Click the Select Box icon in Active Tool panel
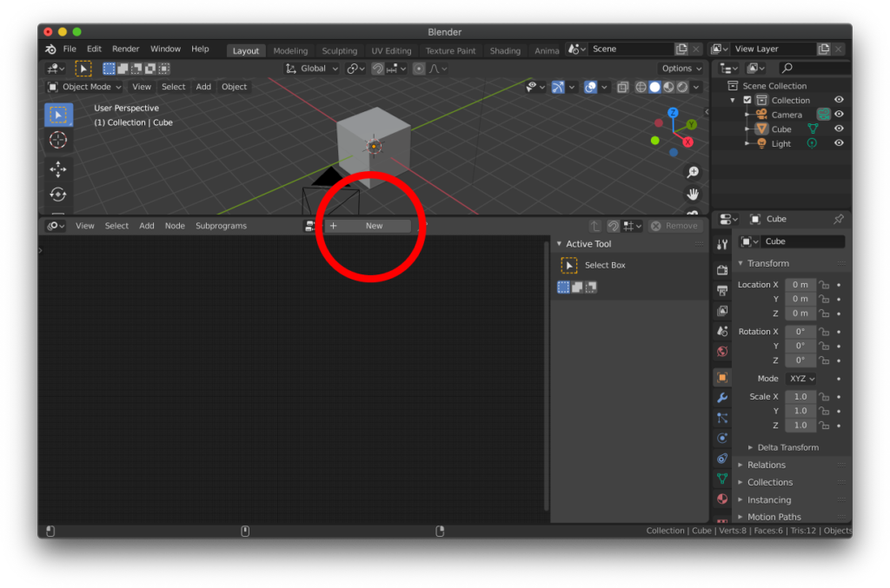890x588 pixels. (568, 265)
